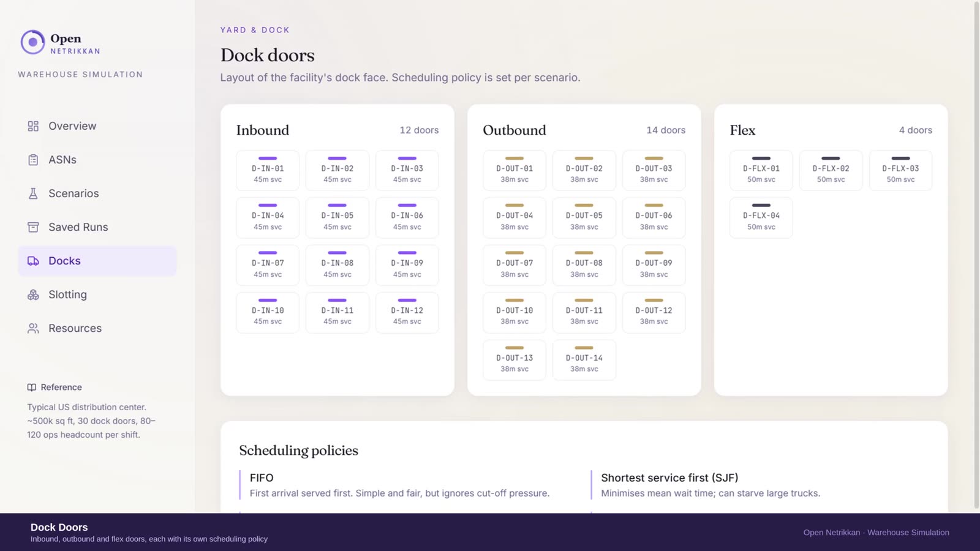Click the "12 doors" inbound count

(x=420, y=130)
